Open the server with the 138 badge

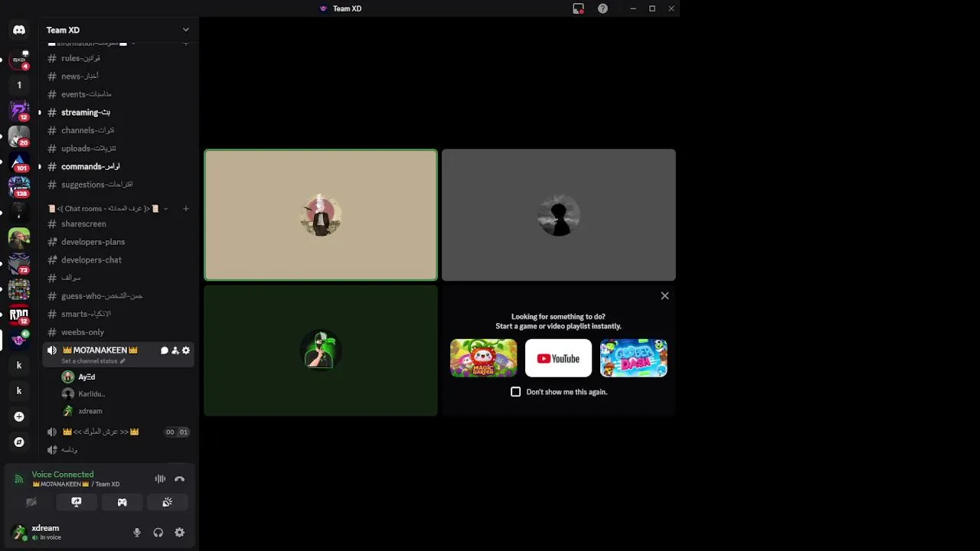[19, 187]
